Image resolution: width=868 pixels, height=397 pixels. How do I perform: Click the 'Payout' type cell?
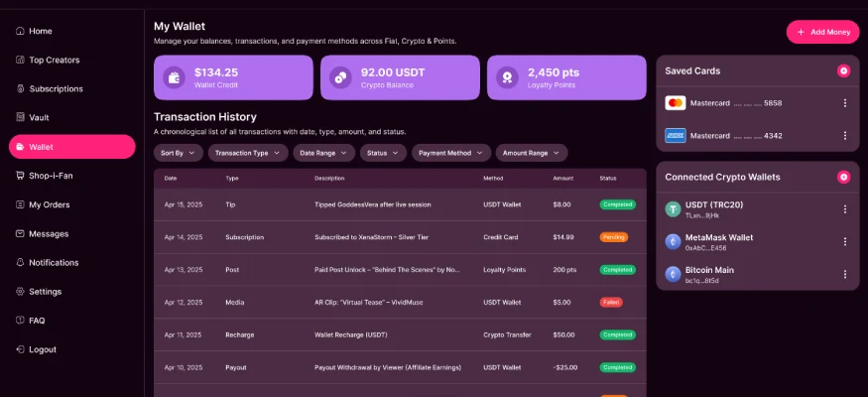236,367
